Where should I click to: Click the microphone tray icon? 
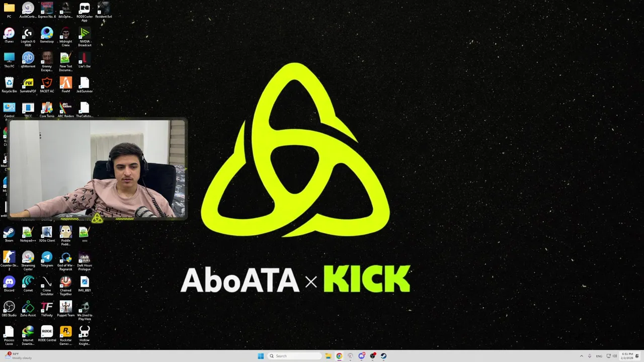pos(590,356)
